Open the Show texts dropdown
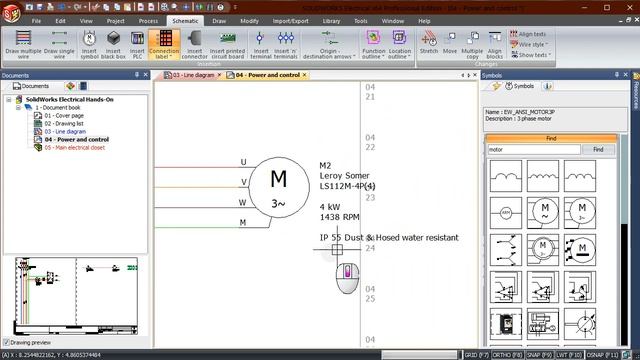640x360 pixels. coord(531,55)
